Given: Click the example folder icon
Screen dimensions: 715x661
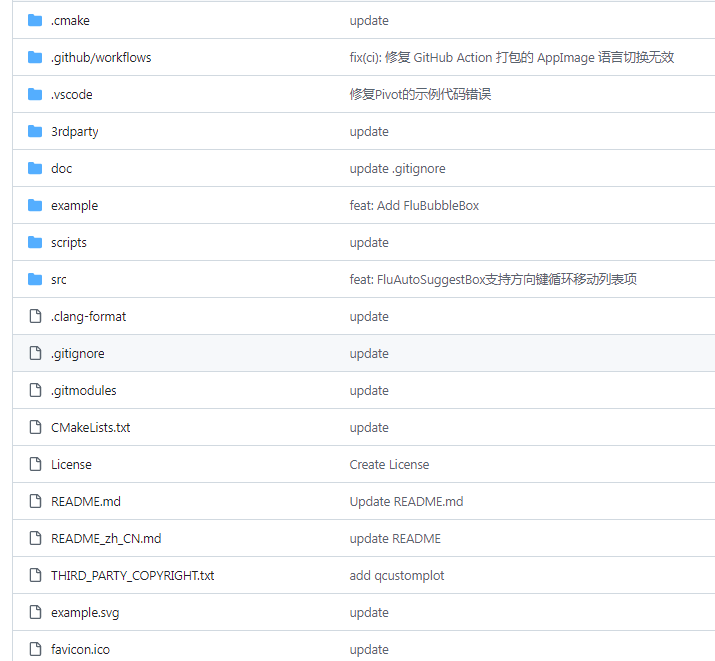Looking at the screenshot, I should coord(35,206).
